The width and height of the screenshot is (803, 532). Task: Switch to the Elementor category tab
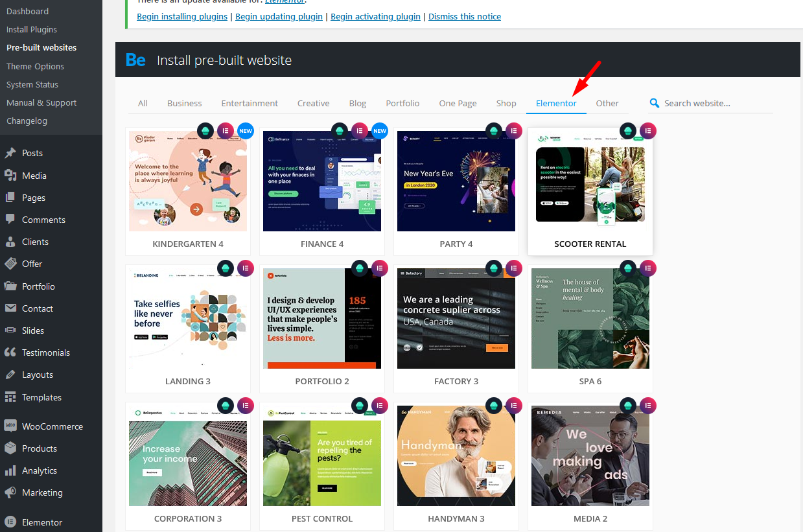click(556, 103)
